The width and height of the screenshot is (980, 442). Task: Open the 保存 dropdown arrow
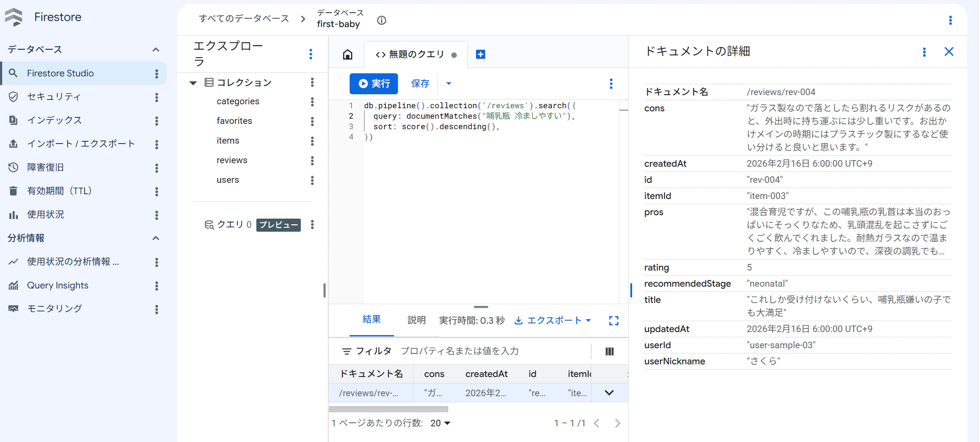pos(449,84)
